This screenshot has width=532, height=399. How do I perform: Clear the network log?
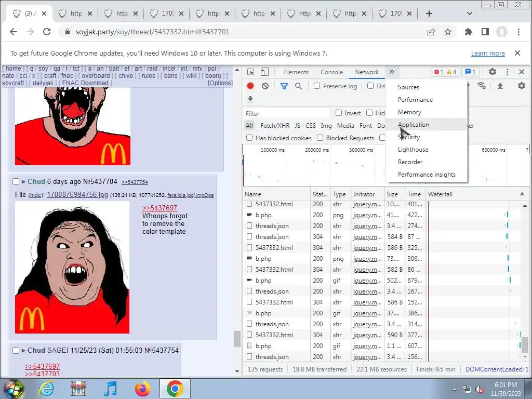coord(265,86)
